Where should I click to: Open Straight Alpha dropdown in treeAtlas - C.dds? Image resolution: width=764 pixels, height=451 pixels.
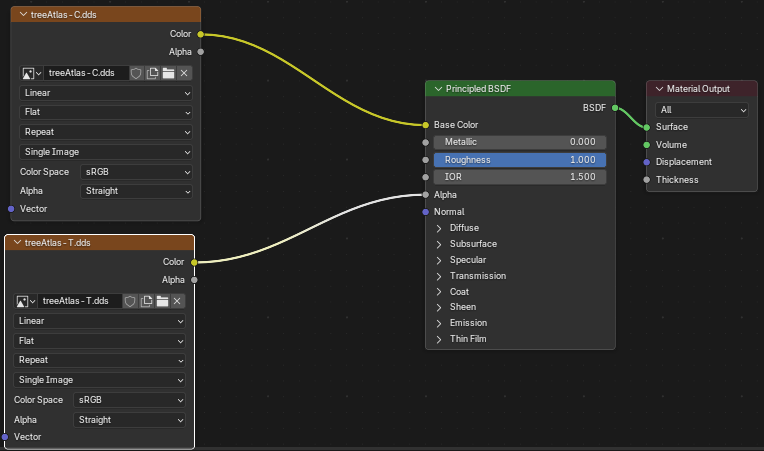click(x=136, y=191)
